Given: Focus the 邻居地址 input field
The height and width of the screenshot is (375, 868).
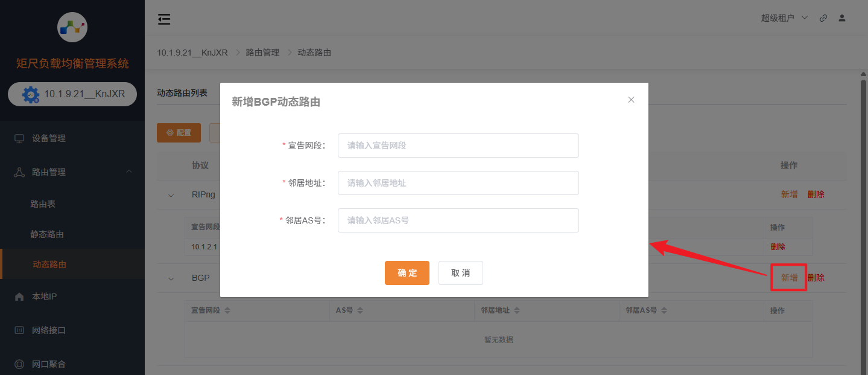Looking at the screenshot, I should tap(458, 183).
